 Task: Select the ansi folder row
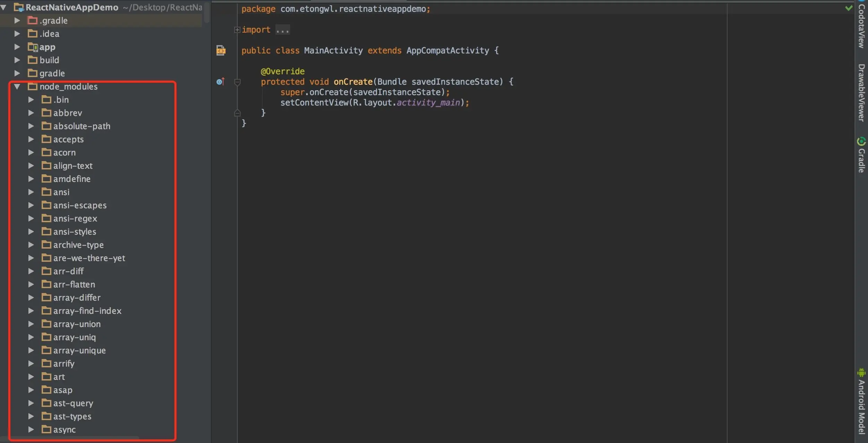tap(101, 192)
